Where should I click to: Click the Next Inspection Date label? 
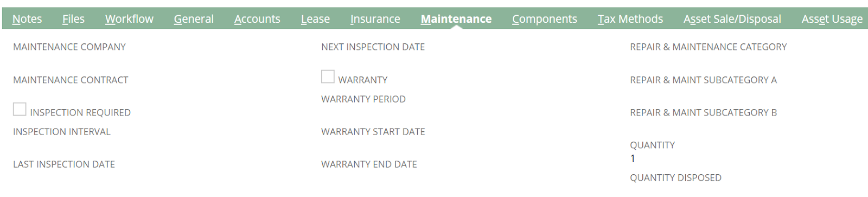coord(373,47)
